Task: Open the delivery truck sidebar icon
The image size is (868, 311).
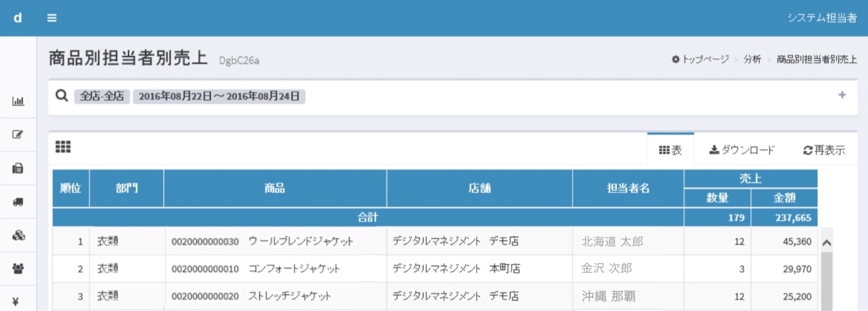Action: point(18,202)
